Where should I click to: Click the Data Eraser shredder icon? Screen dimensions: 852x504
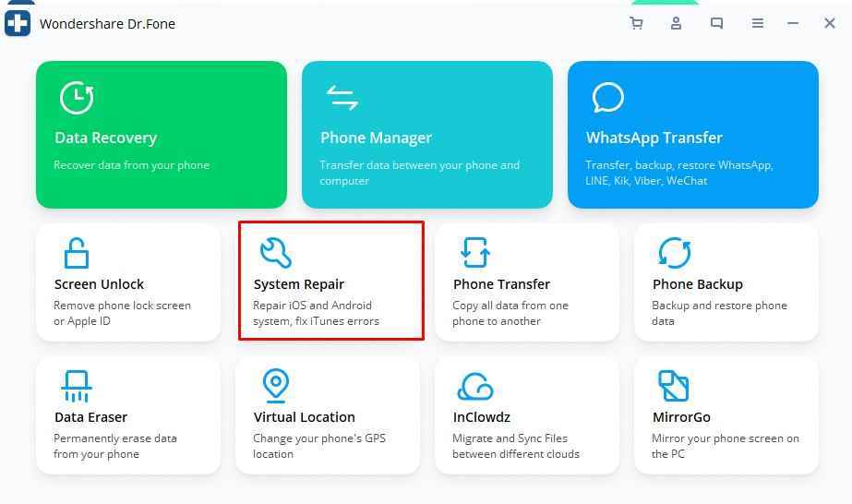point(76,386)
